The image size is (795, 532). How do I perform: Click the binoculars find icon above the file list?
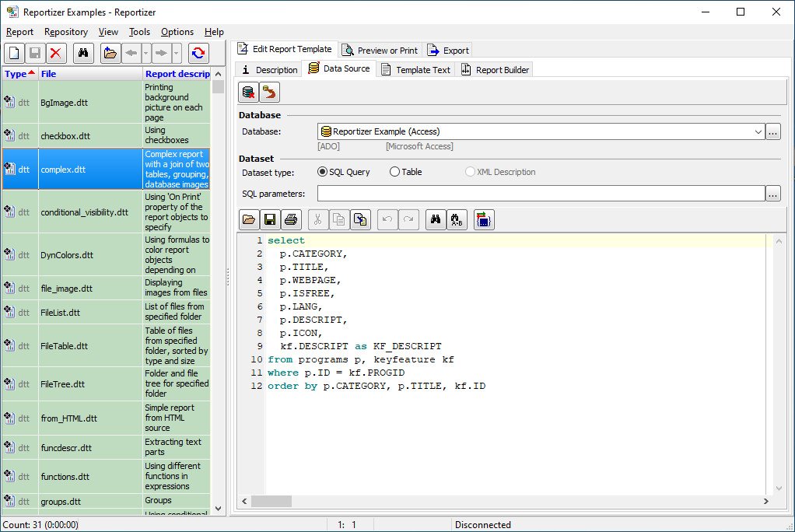(83, 53)
